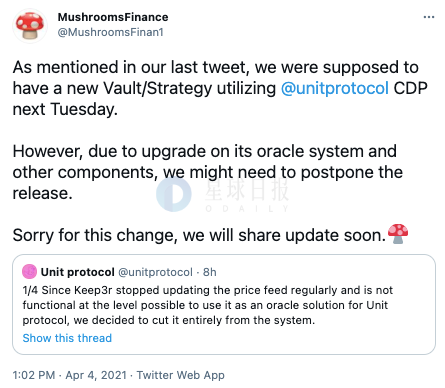Click the 'Sorry for this change' sentence
445x388 pixels.
tap(199, 235)
